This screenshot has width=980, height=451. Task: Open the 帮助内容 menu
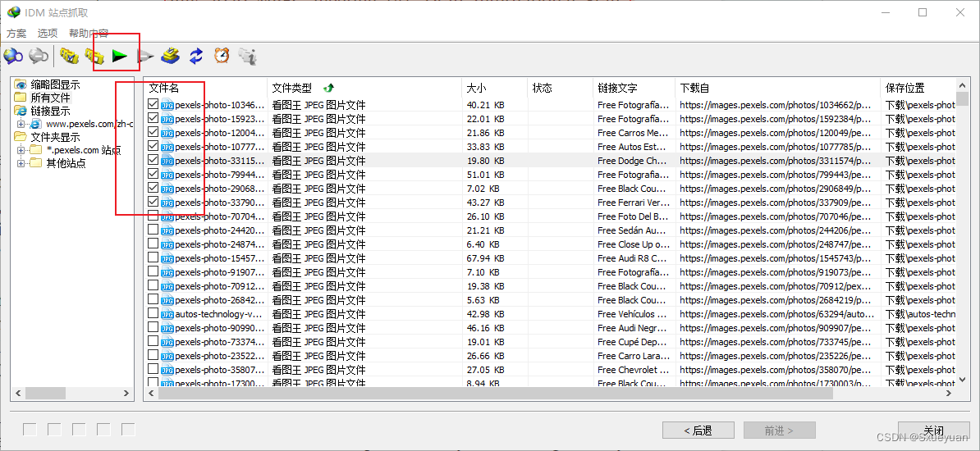click(x=88, y=33)
